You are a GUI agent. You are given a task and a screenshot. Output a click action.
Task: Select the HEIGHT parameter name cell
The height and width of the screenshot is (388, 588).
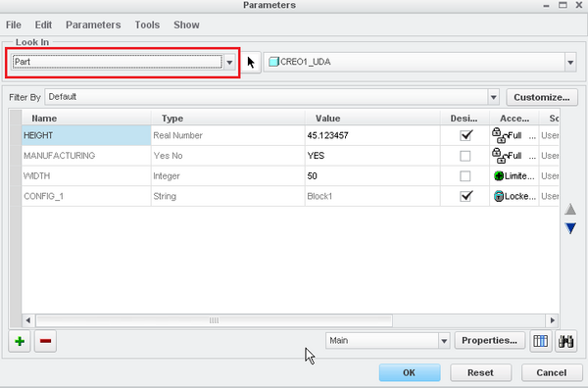click(86, 135)
